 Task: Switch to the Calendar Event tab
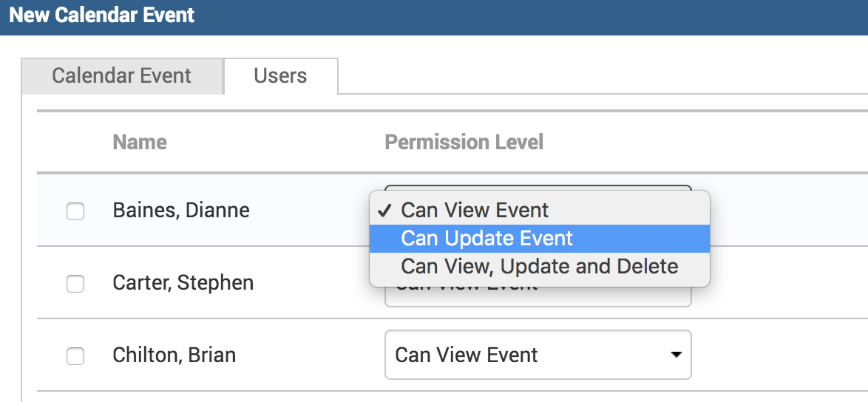[121, 76]
